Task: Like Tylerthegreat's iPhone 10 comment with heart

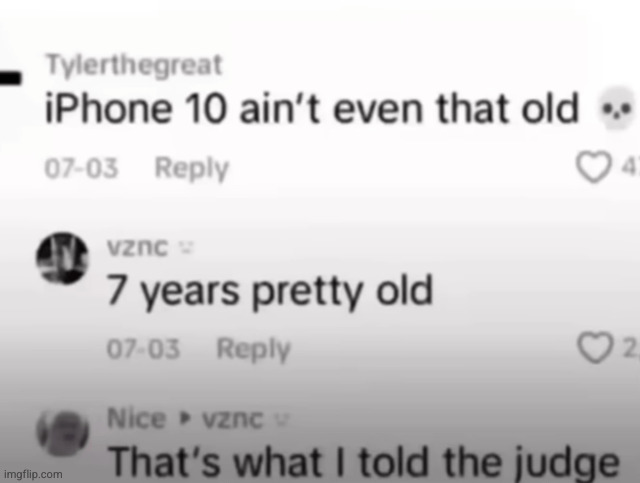Action: click(x=594, y=167)
